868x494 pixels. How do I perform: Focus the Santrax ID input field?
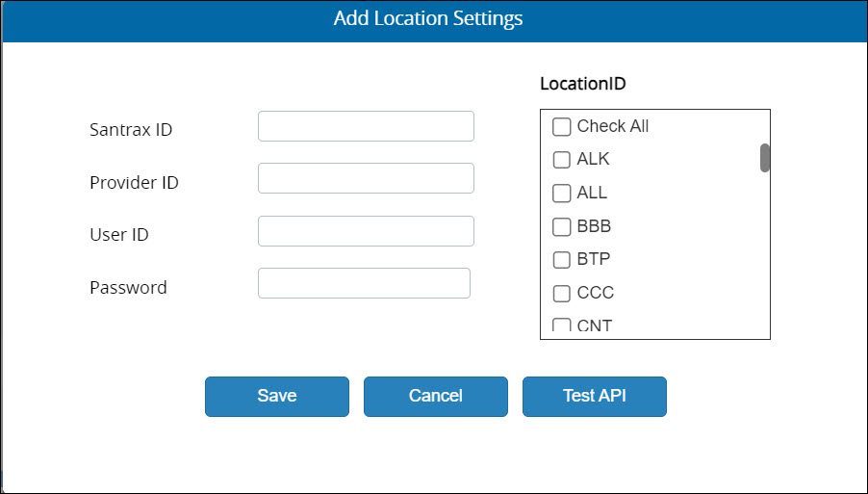click(x=366, y=126)
